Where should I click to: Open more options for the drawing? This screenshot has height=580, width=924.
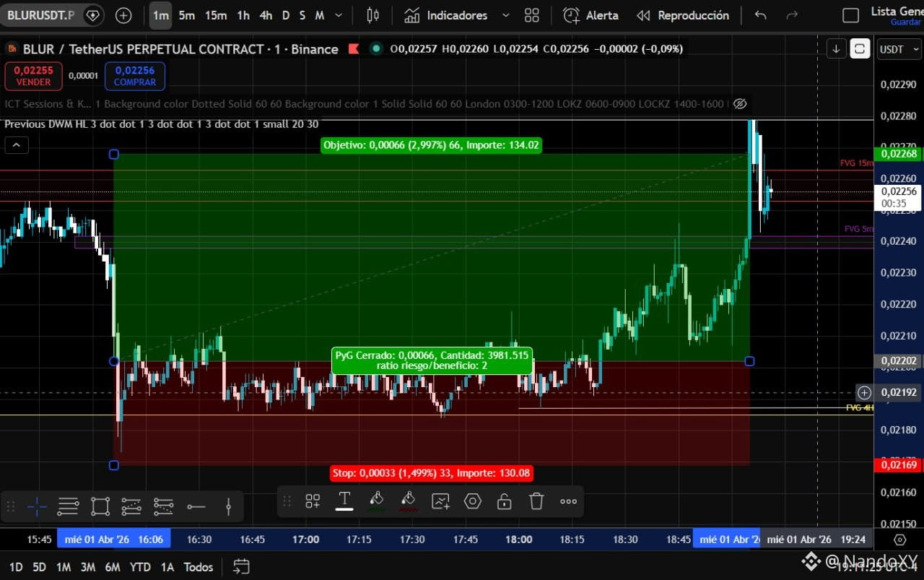pyautogui.click(x=569, y=501)
